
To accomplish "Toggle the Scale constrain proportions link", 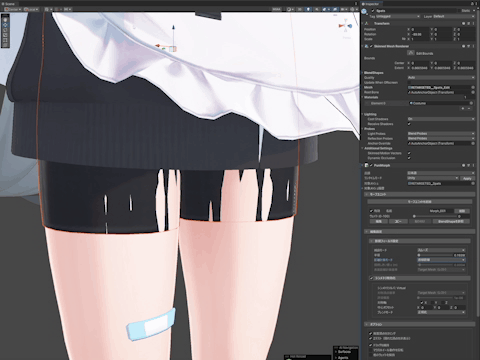I will pos(404,39).
